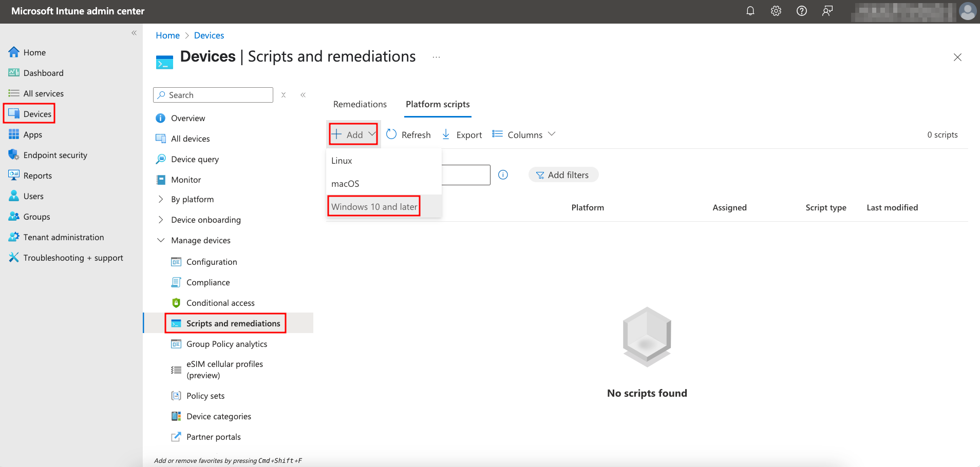
Task: Select Devices in left navigation
Action: [30, 114]
